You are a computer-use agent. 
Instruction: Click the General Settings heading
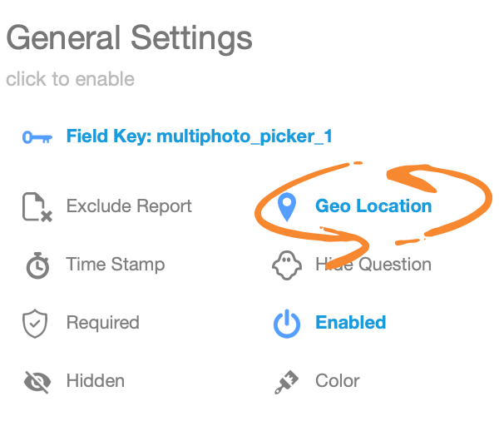(x=129, y=38)
